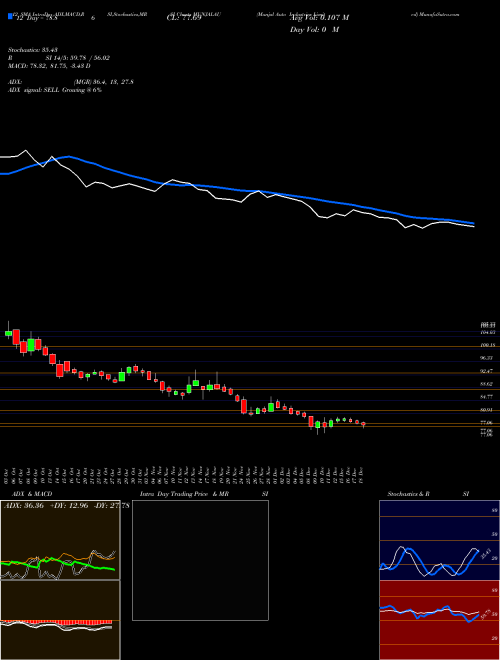Click the last red candlestick on the chart
The image size is (500, 660).
363,424
